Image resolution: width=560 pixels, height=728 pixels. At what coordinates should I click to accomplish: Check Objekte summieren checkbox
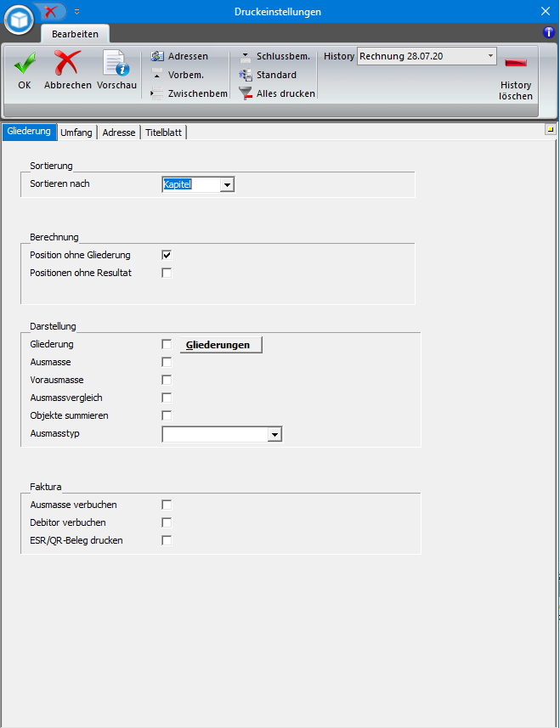pyautogui.click(x=167, y=415)
